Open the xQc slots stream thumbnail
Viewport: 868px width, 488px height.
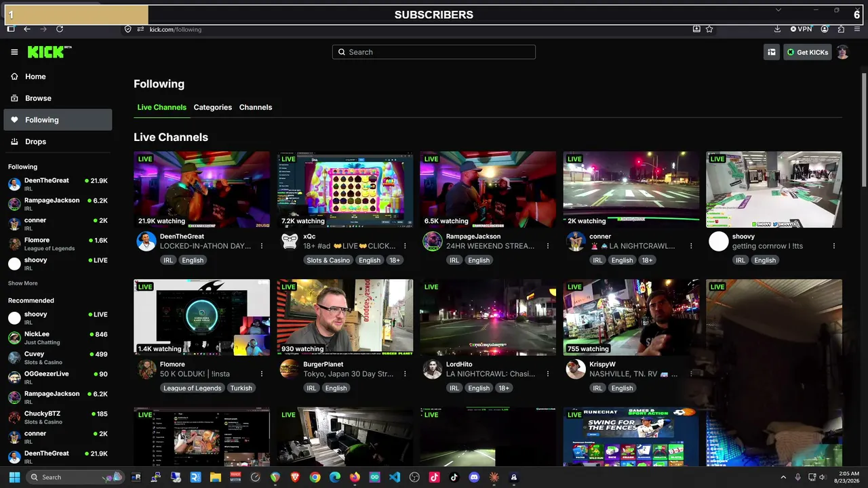point(344,189)
